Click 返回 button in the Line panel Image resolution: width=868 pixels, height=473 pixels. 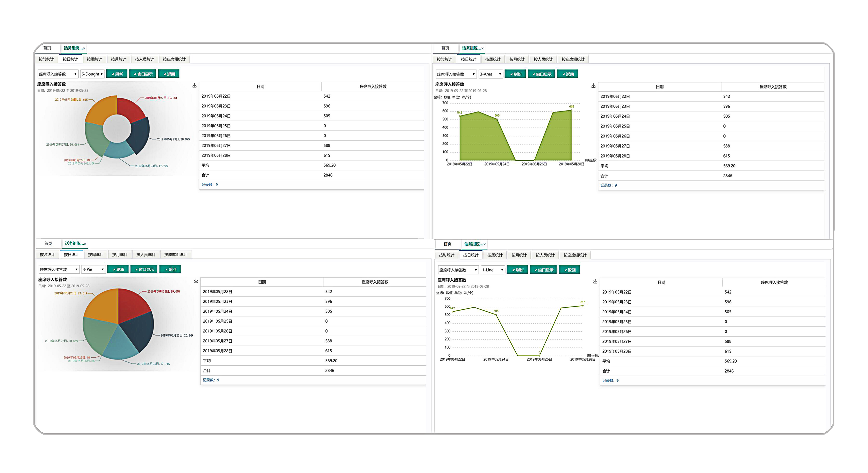click(569, 270)
